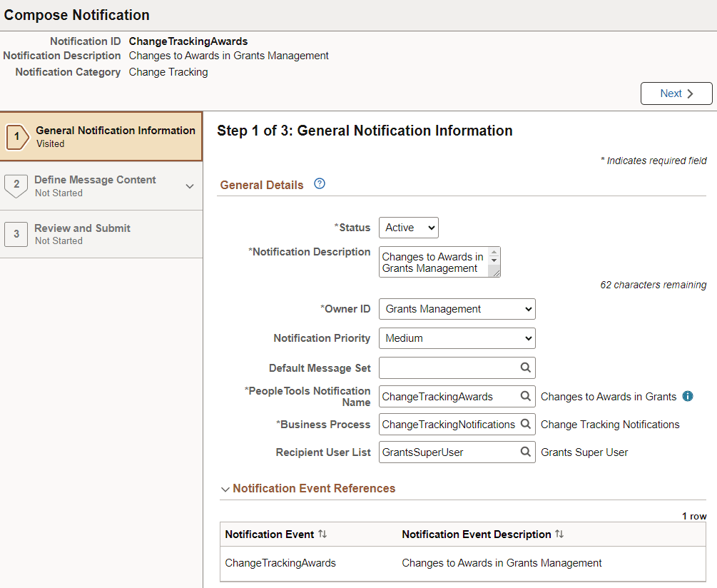Collapse the Notification Event References section
The height and width of the screenshot is (588, 717).
[225, 489]
